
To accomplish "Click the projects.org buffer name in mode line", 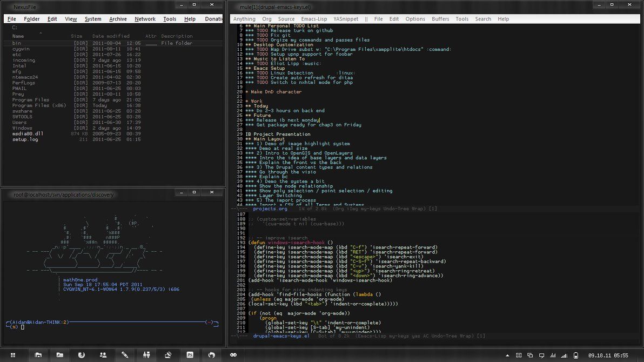I will [x=270, y=209].
